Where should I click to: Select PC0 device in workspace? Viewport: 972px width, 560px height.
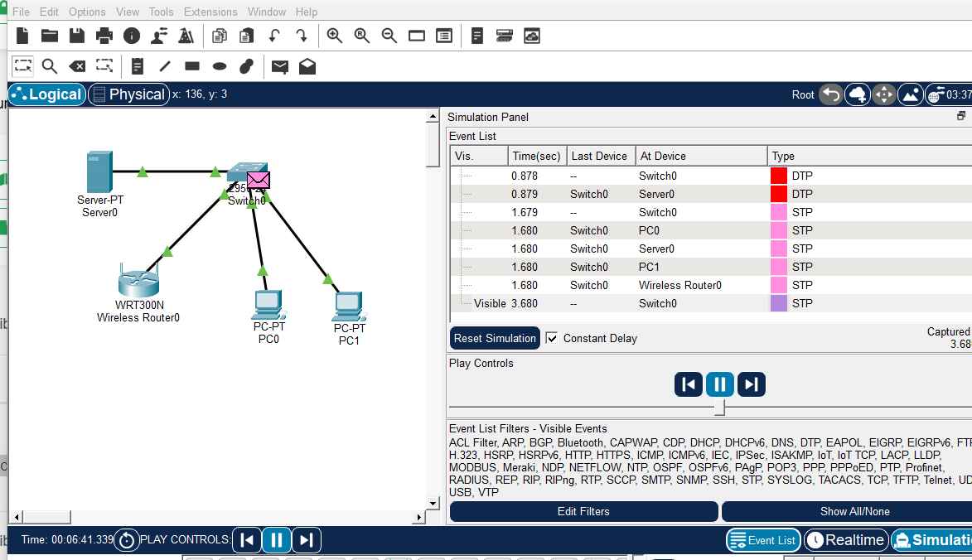coord(268,305)
